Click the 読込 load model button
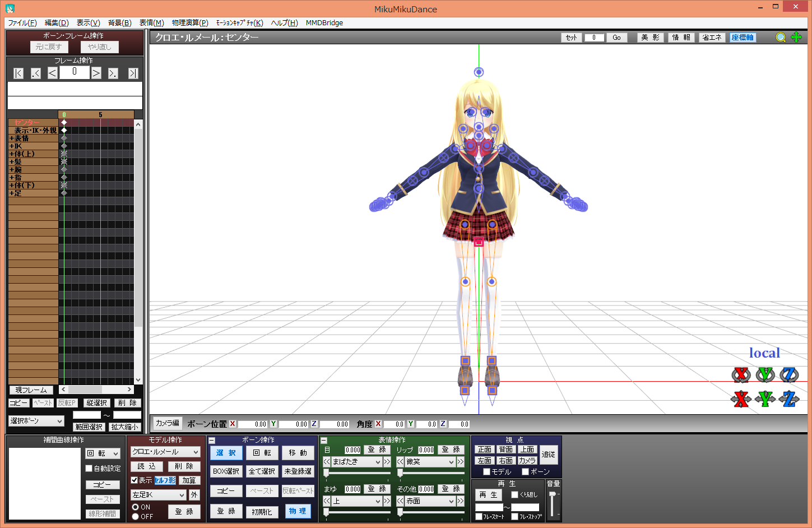This screenshot has height=528, width=812. [147, 466]
